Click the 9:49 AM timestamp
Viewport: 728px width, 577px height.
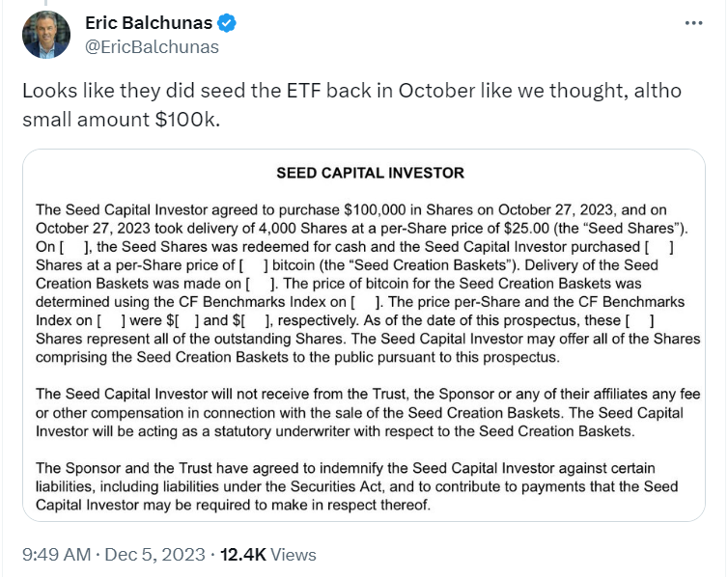pyautogui.click(x=57, y=555)
